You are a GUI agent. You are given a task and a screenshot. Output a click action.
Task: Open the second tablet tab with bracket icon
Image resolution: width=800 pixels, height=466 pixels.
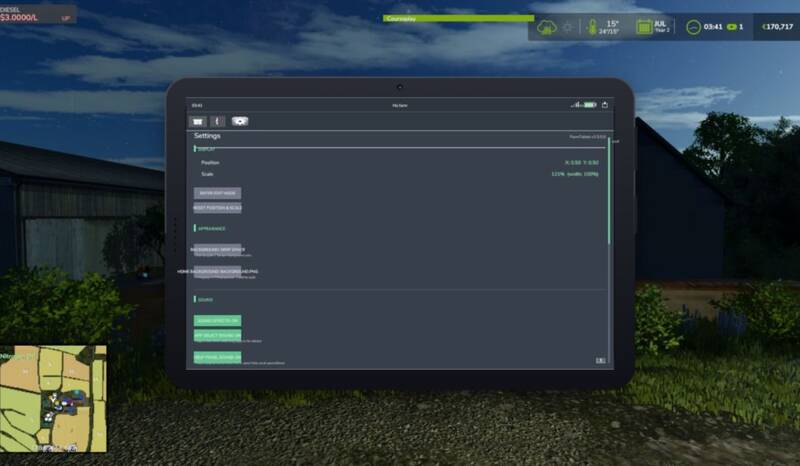217,121
